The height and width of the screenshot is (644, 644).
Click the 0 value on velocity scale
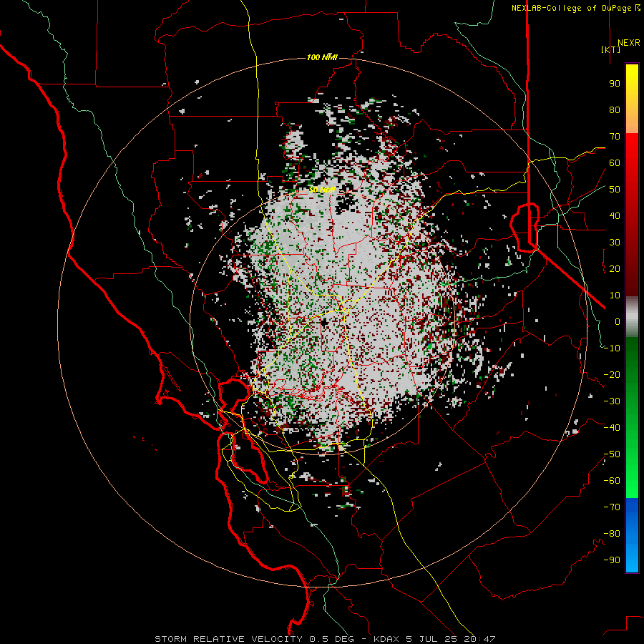click(618, 322)
